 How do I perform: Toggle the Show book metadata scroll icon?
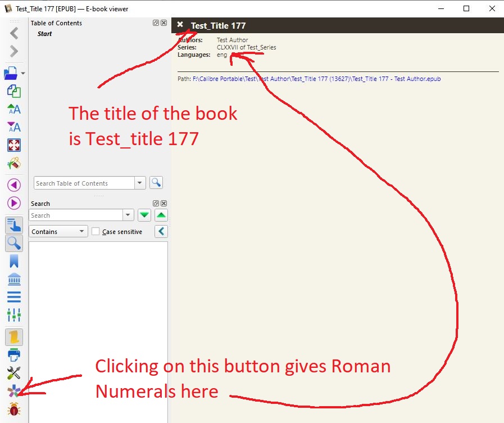click(x=14, y=337)
